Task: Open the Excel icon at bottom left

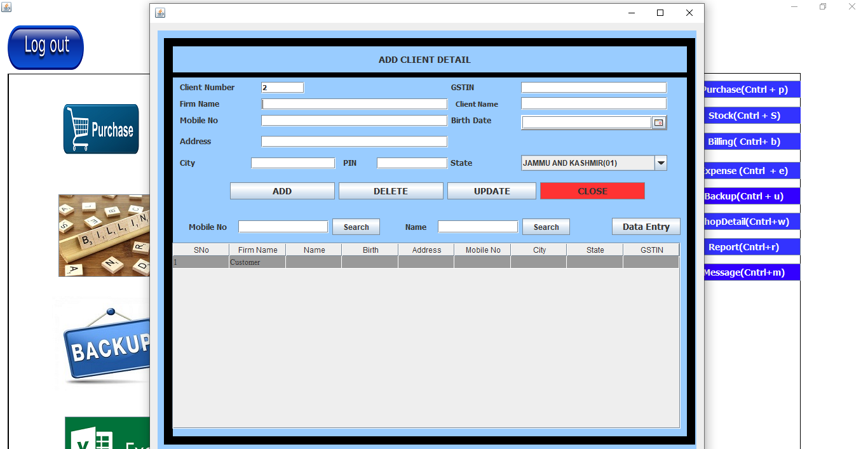Action: [107, 435]
